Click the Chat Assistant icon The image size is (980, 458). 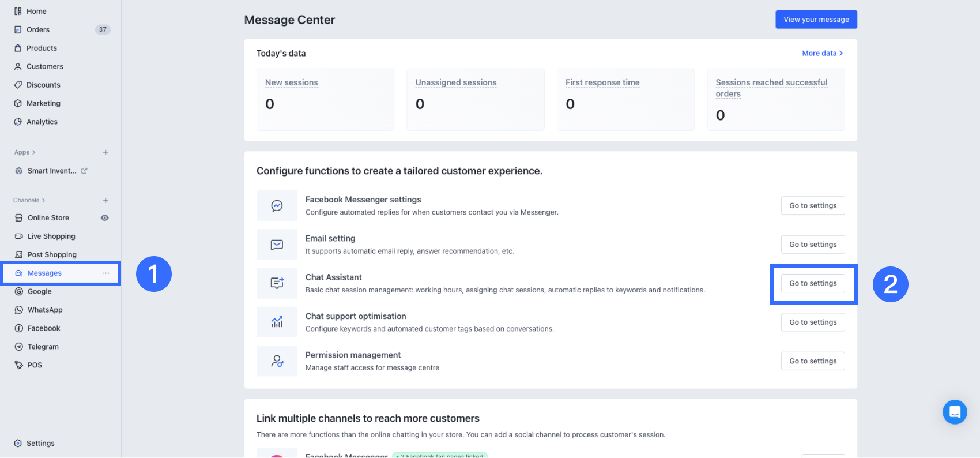pyautogui.click(x=277, y=283)
